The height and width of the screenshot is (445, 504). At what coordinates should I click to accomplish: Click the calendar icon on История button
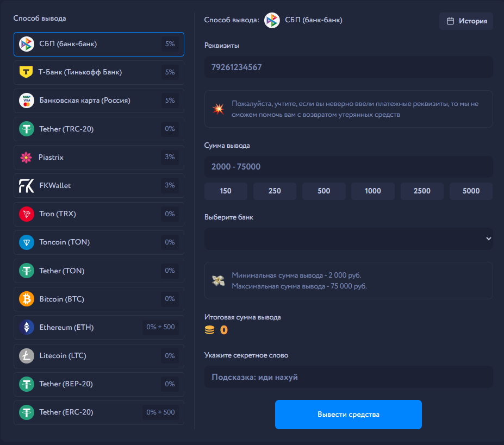[x=450, y=20]
